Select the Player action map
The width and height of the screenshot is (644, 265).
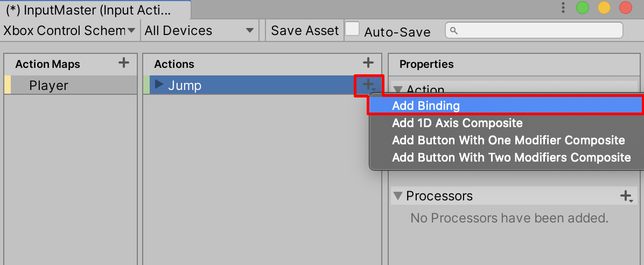click(x=48, y=85)
